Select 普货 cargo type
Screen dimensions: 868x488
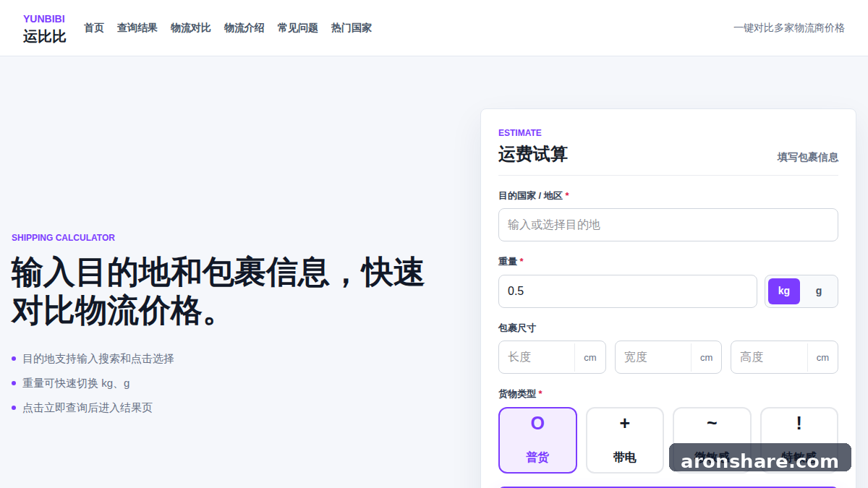(537, 440)
